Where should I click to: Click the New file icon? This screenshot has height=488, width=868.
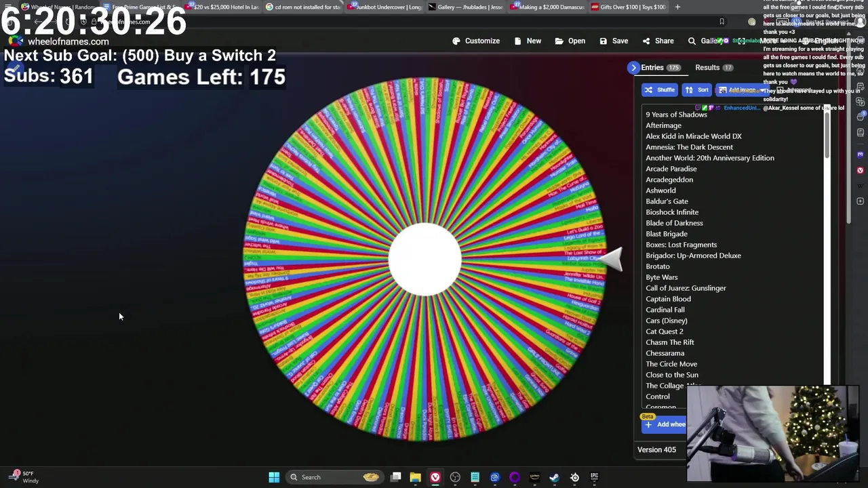(518, 41)
